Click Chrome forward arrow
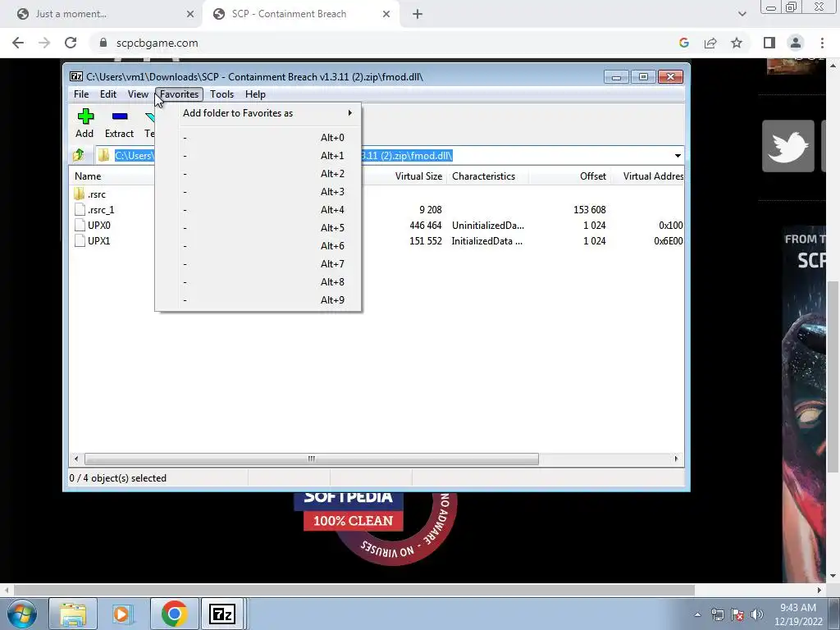 (x=44, y=43)
